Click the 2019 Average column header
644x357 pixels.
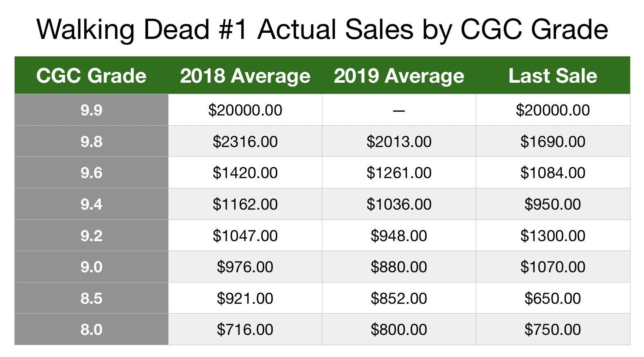pyautogui.click(x=399, y=76)
